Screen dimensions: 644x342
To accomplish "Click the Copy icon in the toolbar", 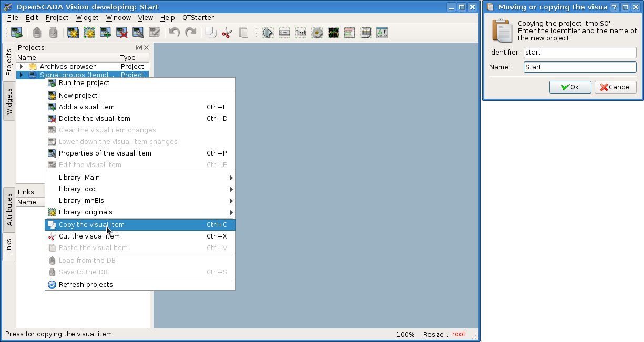I will pyautogui.click(x=211, y=33).
